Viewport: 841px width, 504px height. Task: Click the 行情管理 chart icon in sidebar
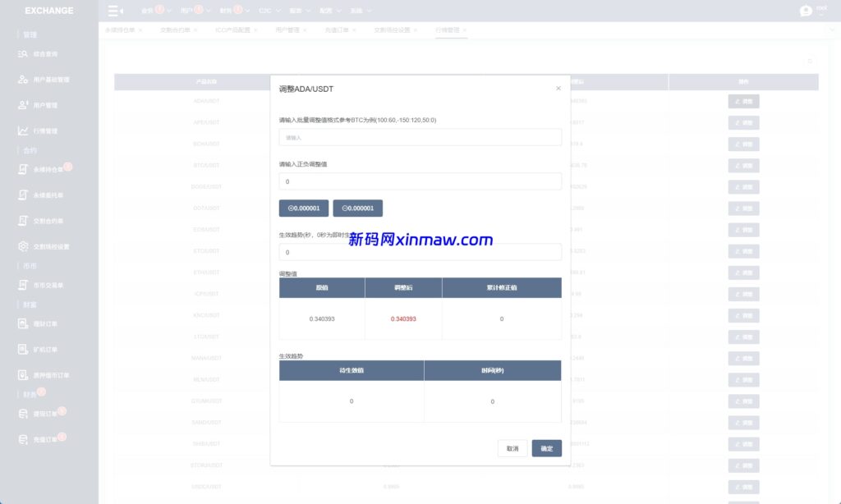23,131
